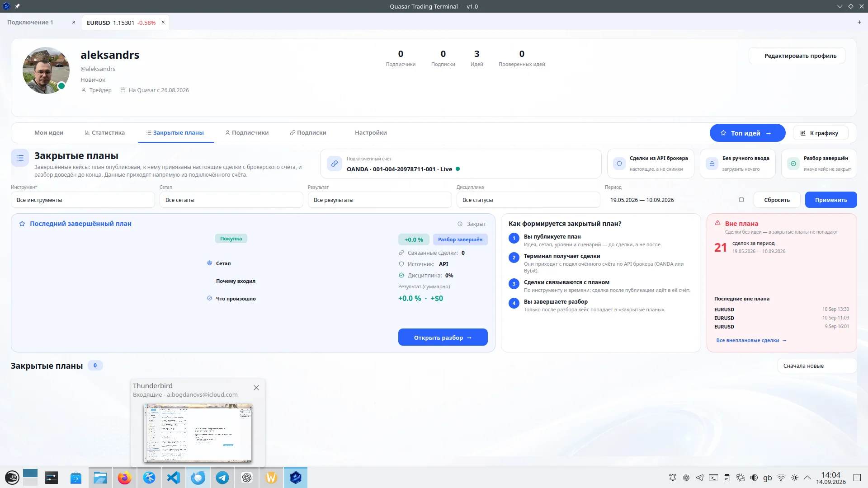Open Thunderbird from the taskbar

198,478
